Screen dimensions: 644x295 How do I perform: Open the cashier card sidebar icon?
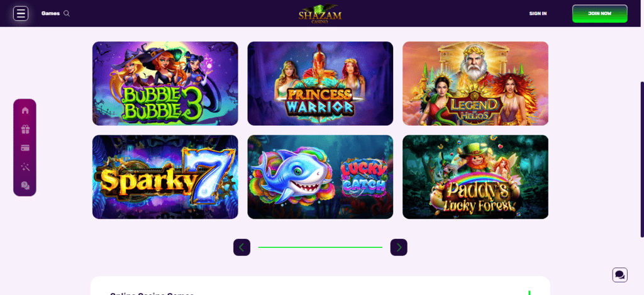pyautogui.click(x=25, y=148)
